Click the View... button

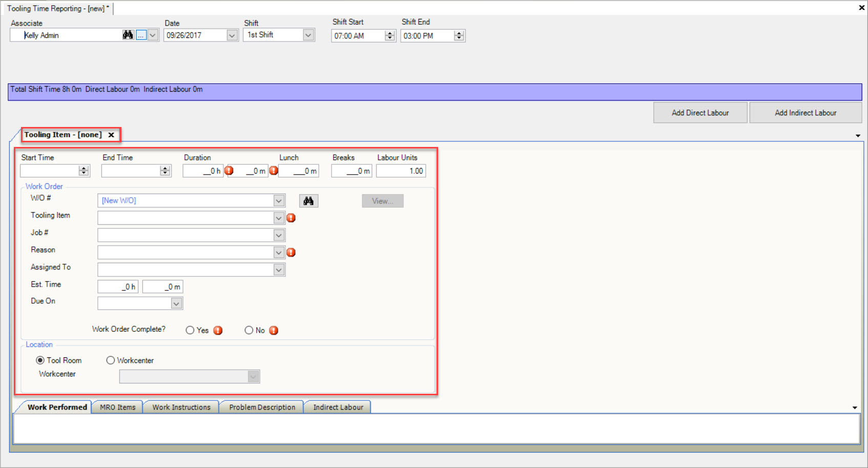click(383, 201)
